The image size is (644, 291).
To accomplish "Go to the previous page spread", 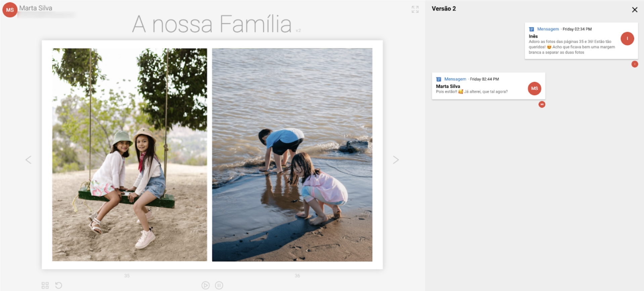I will [29, 160].
